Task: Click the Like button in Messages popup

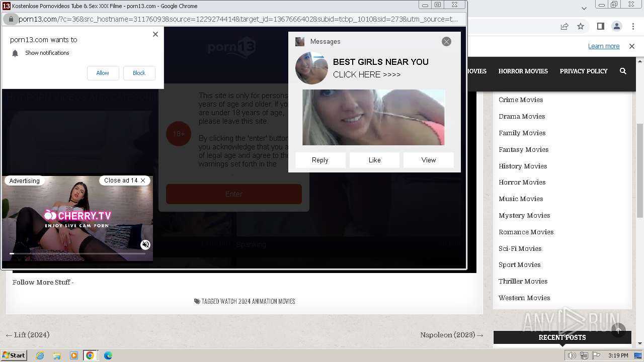Action: pos(374,160)
